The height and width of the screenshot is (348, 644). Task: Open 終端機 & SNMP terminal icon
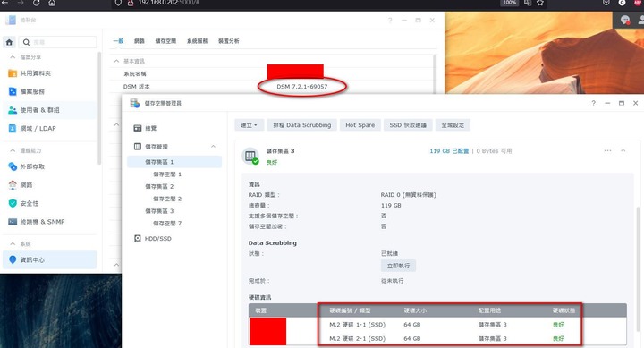coord(13,222)
